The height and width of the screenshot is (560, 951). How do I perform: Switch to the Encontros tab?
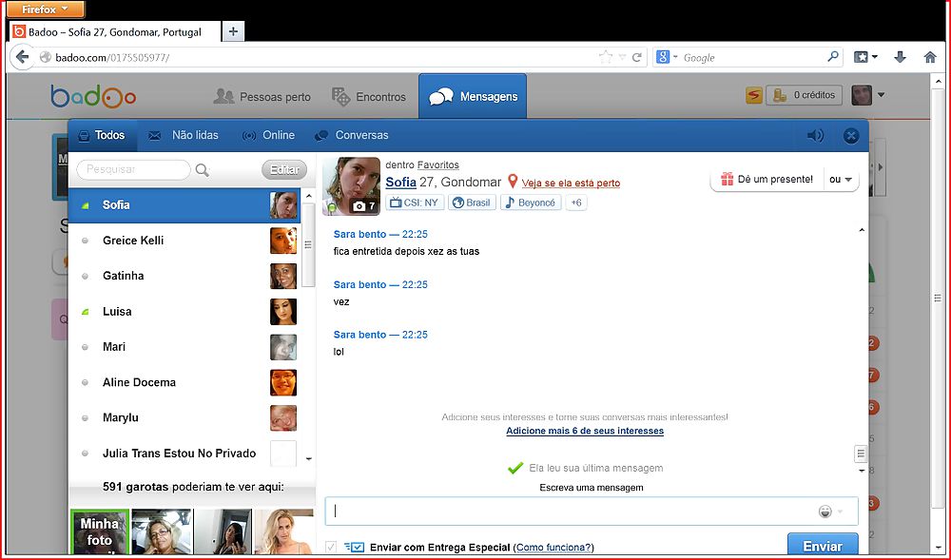369,97
